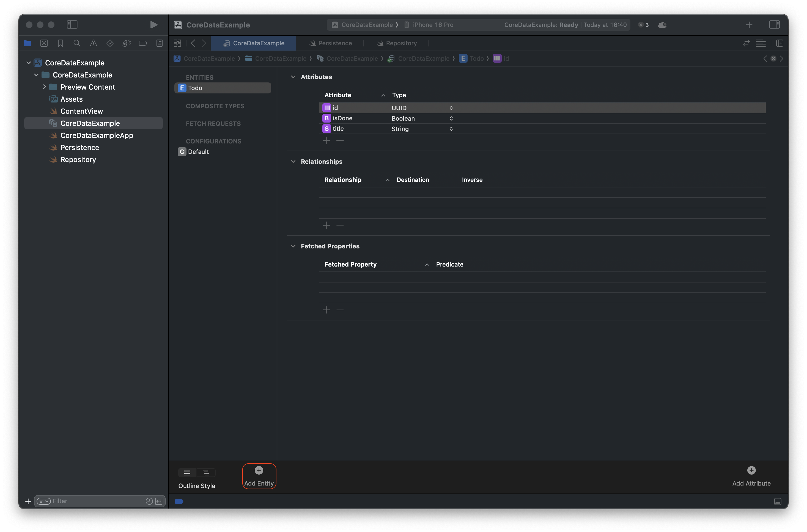Click the Add Entity button
The width and height of the screenshot is (807, 532).
(x=259, y=476)
